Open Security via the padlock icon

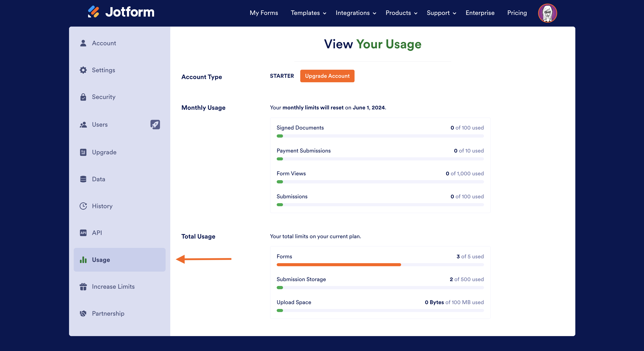pos(83,97)
